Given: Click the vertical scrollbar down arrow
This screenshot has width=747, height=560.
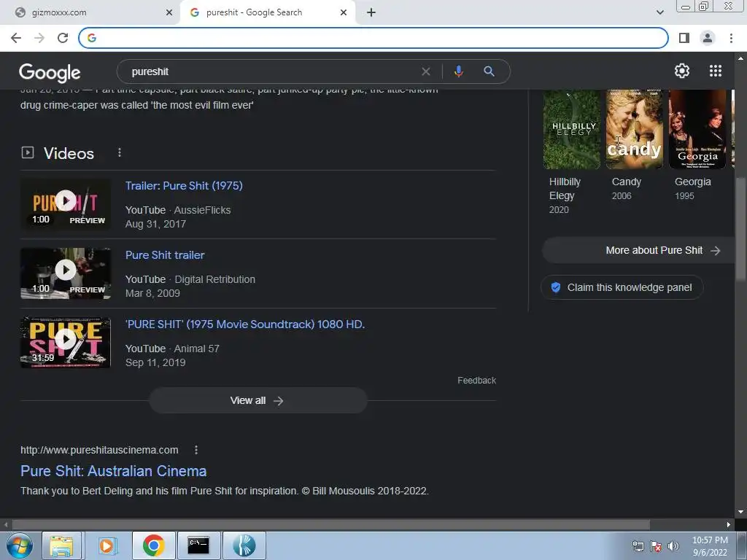Looking at the screenshot, I should (740, 512).
